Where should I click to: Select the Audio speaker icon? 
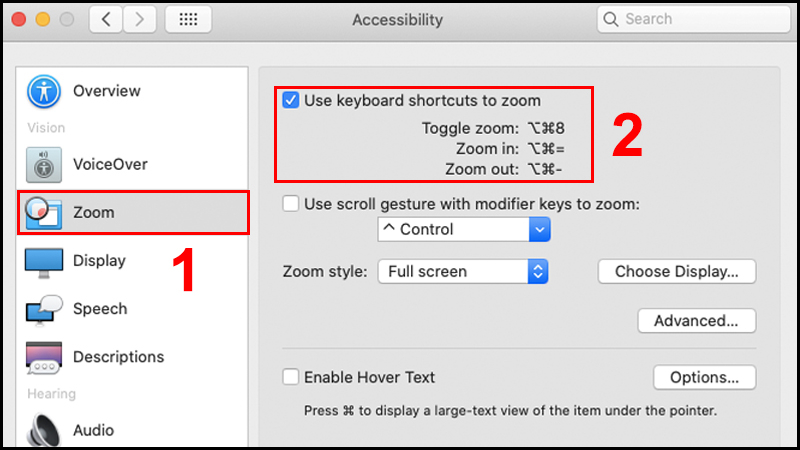click(x=44, y=429)
